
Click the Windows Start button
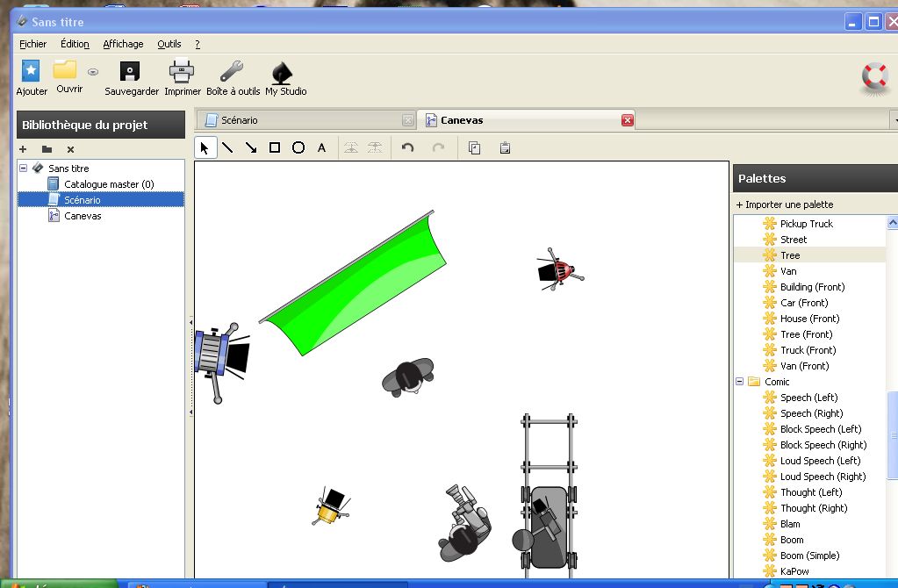60,584
